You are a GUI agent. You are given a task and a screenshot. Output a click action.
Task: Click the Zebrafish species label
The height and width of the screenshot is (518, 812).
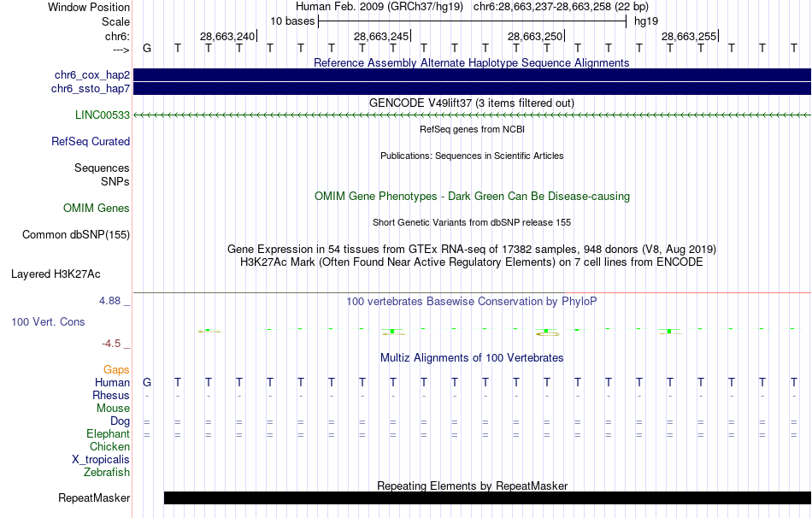(107, 472)
